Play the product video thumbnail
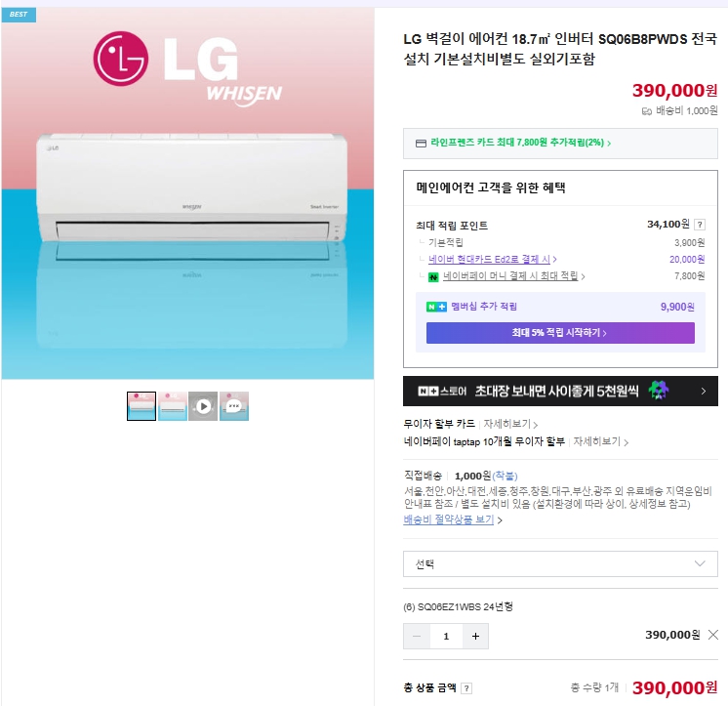This screenshot has width=728, height=706. click(x=203, y=406)
